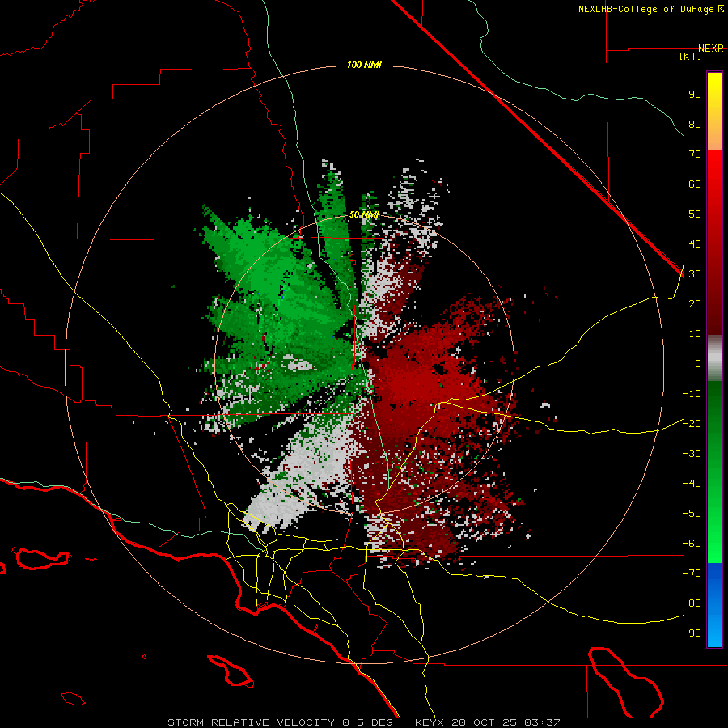
Task: Click the gray zero-velocity segment of the color bar
Action: click(714, 358)
